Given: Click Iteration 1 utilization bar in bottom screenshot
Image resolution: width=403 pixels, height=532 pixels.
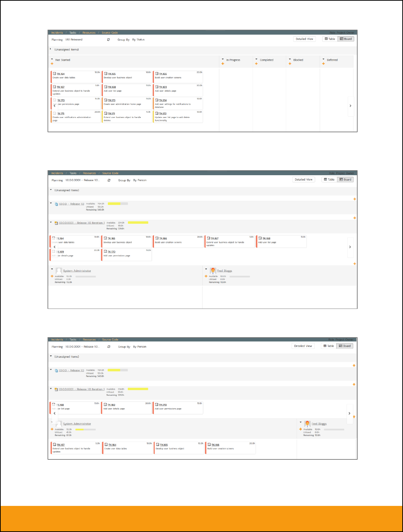Looking at the screenshot, I should tap(138, 389).
